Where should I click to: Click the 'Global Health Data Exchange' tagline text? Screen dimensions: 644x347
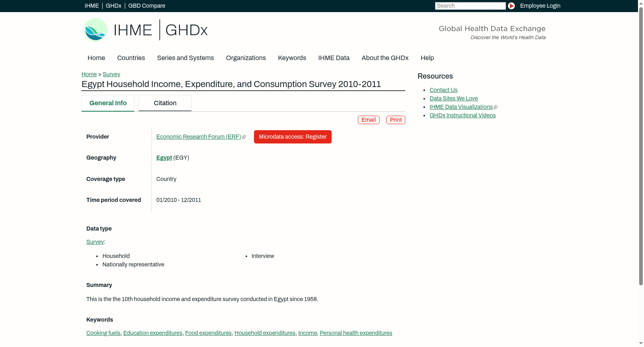(x=492, y=29)
